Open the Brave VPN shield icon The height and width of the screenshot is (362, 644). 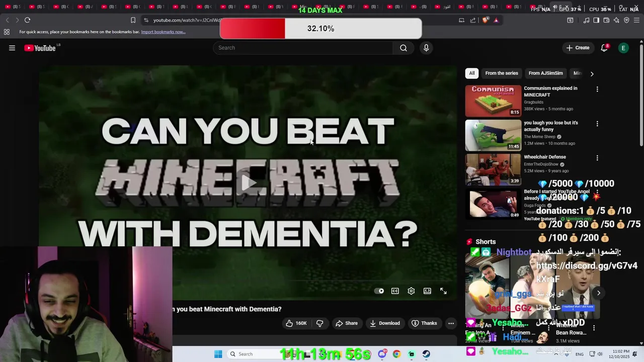click(x=626, y=20)
